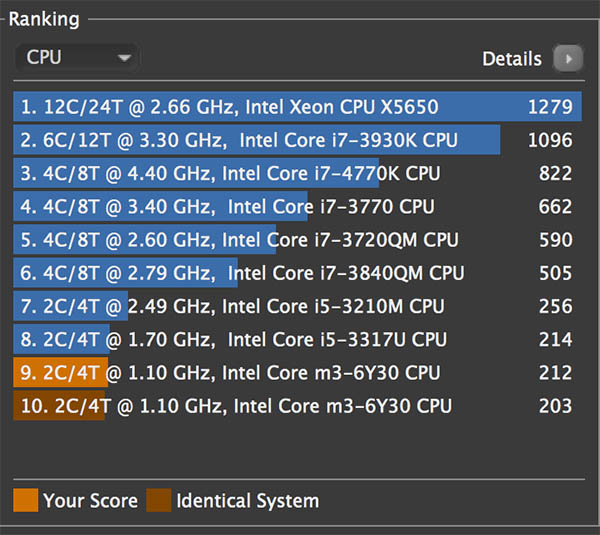600x535 pixels.
Task: Select the Intel Xeon CPU X5650 row
Action: tap(297, 107)
